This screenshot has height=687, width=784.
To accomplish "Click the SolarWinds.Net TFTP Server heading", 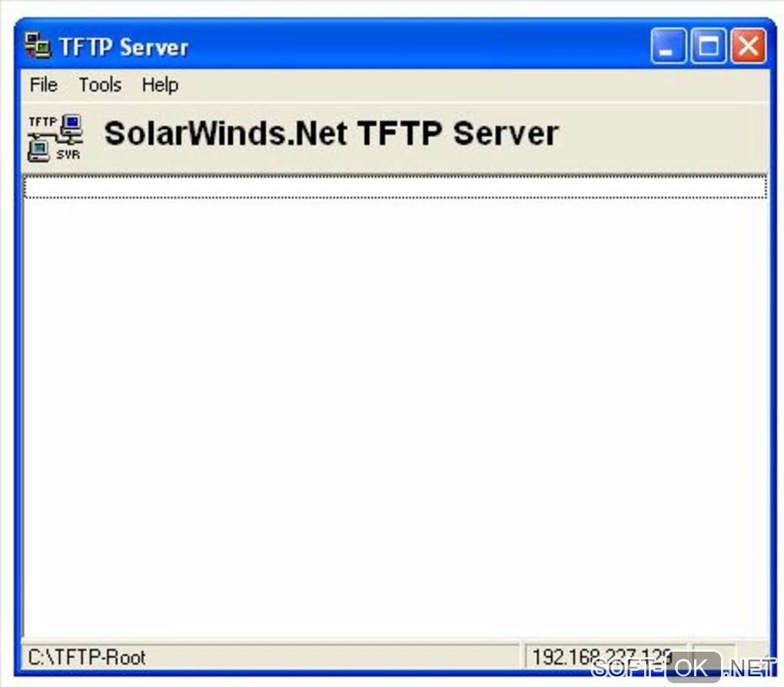I will tap(331, 134).
